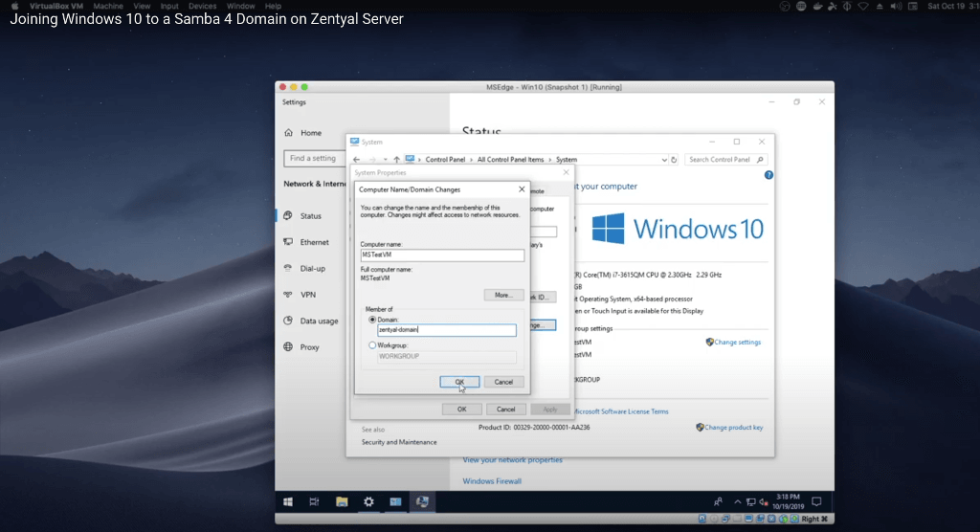Select All Control Panel Items breadcrumb

pos(511,160)
